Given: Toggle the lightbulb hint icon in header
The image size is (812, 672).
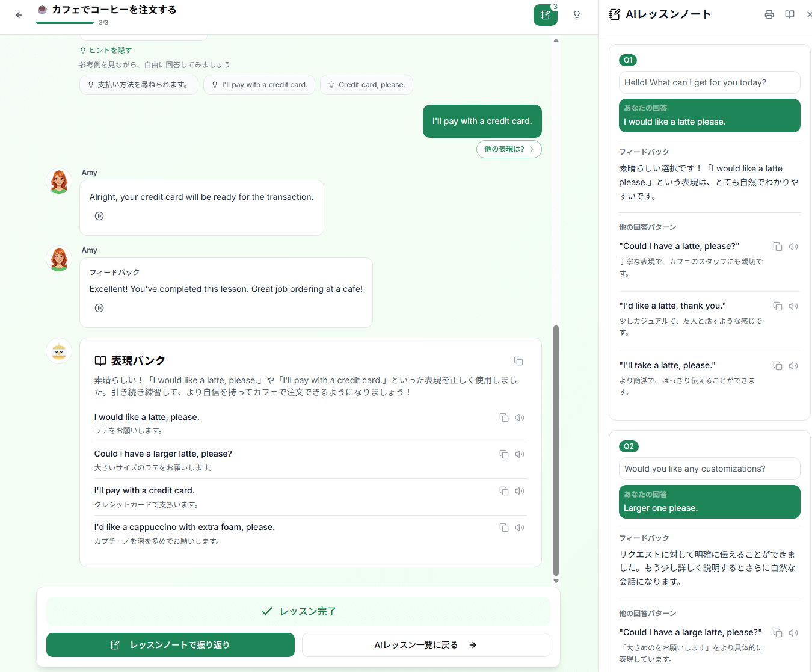Looking at the screenshot, I should click(x=576, y=15).
